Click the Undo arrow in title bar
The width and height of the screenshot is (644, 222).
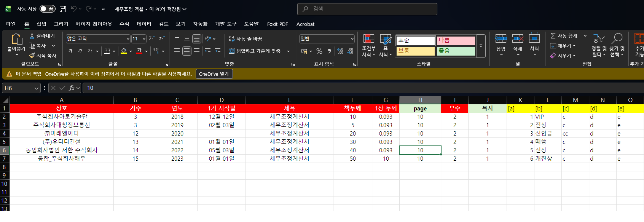(74, 9)
